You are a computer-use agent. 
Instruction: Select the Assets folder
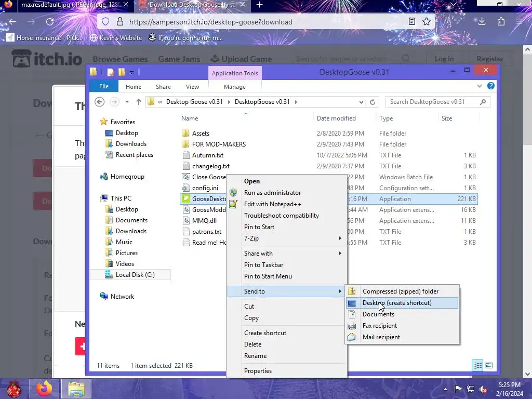point(201,134)
